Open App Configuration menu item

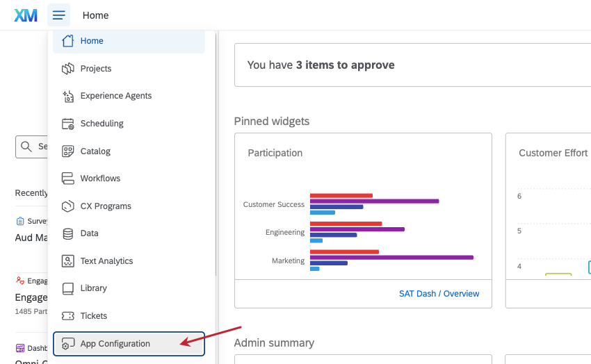point(129,344)
